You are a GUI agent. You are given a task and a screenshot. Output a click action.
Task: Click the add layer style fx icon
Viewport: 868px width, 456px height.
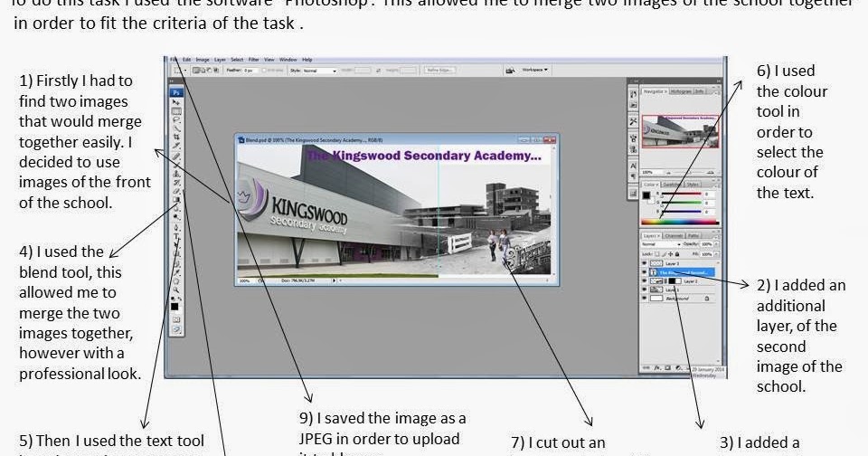(x=657, y=368)
